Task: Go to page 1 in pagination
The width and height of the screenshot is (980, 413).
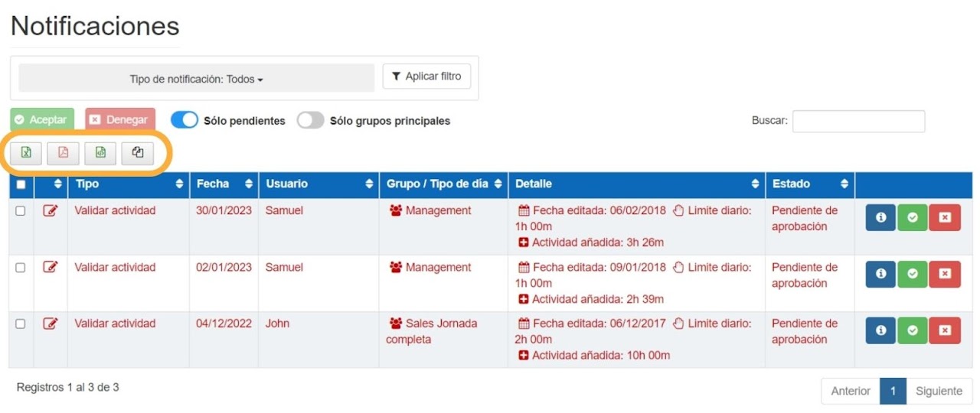Action: click(x=893, y=391)
